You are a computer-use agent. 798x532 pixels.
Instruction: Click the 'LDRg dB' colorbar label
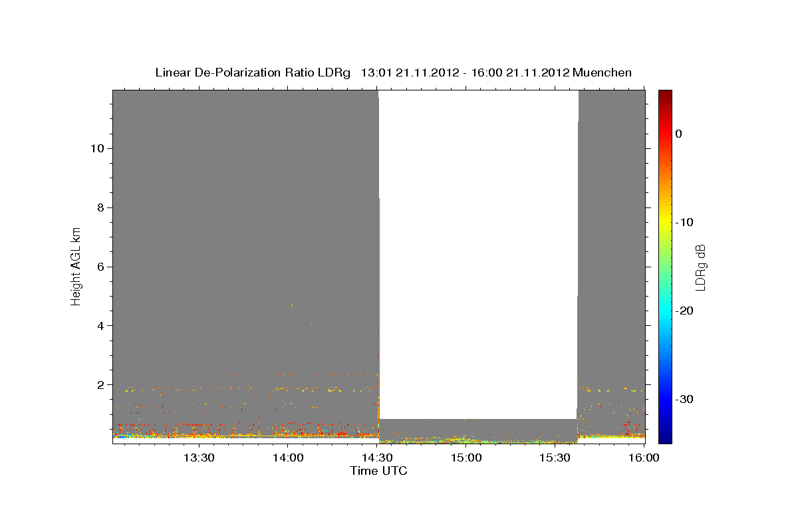[x=700, y=267]
